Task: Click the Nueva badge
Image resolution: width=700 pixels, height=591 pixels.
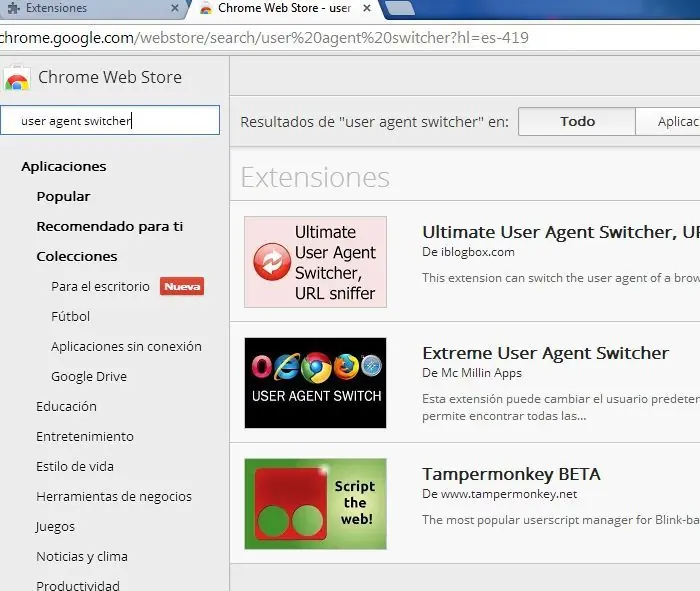Action: coord(182,286)
